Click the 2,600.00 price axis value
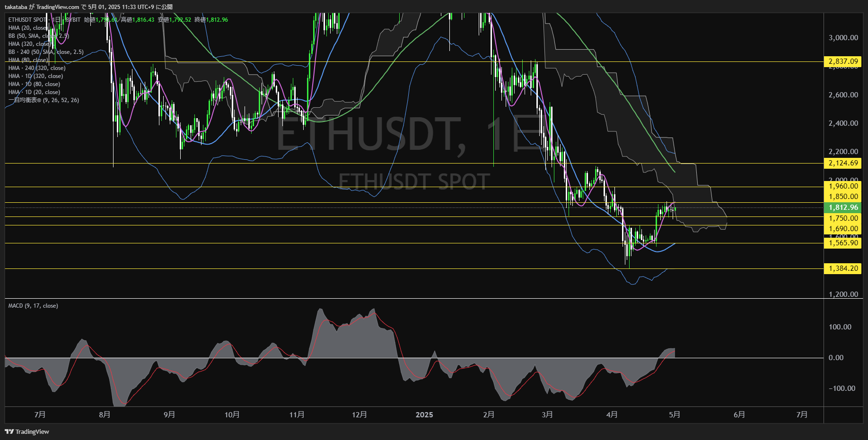Screen dimensions: 868x440 [x=843, y=95]
